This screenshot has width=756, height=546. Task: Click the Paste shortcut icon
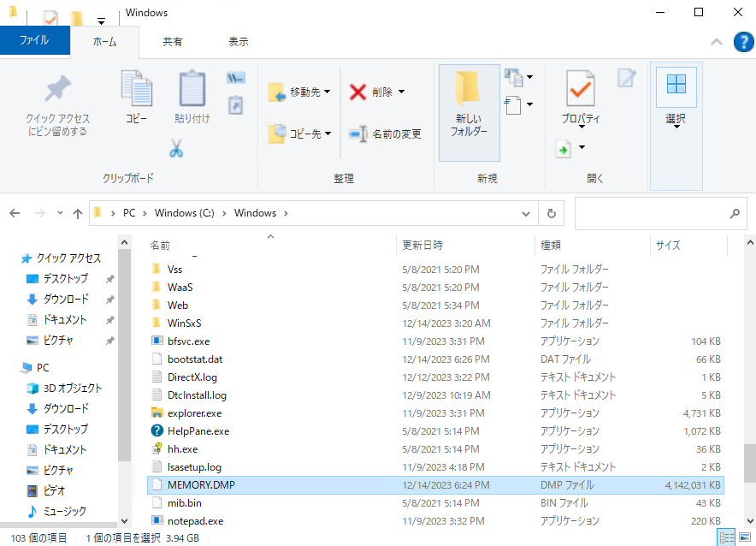coord(235,105)
